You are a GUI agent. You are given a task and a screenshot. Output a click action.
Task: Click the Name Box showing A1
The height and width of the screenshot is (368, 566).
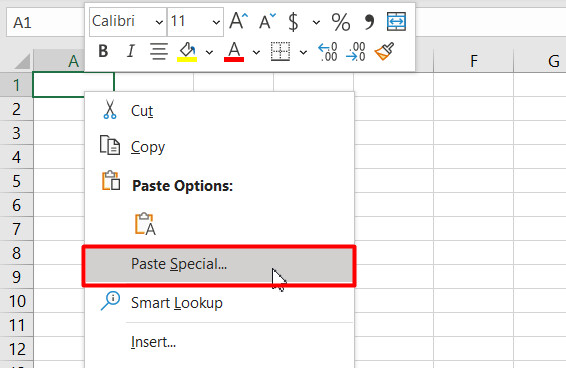(x=45, y=22)
